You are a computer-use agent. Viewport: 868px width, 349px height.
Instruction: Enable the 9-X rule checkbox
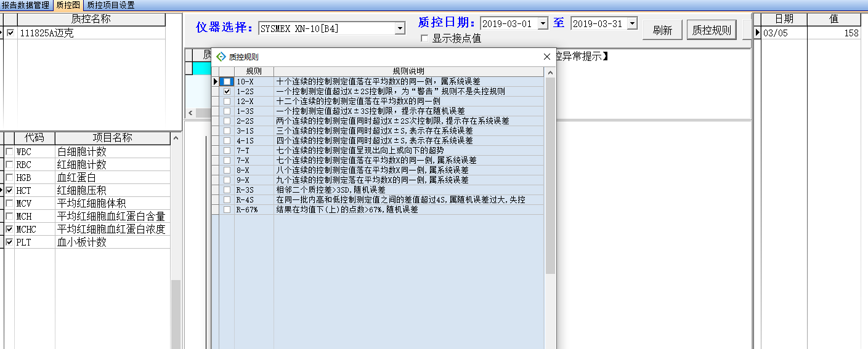pyautogui.click(x=227, y=180)
